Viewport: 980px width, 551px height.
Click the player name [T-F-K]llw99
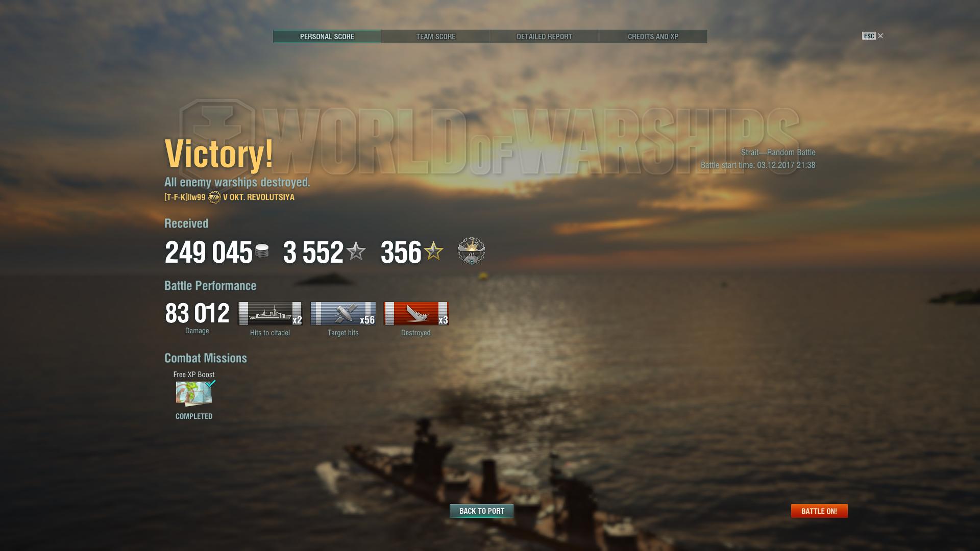pyautogui.click(x=185, y=197)
